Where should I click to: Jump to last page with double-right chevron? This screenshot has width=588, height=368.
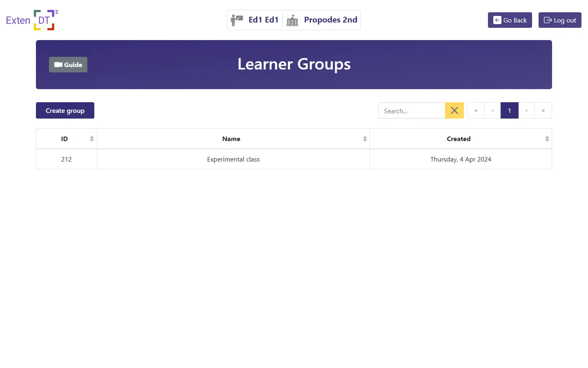pyautogui.click(x=543, y=110)
